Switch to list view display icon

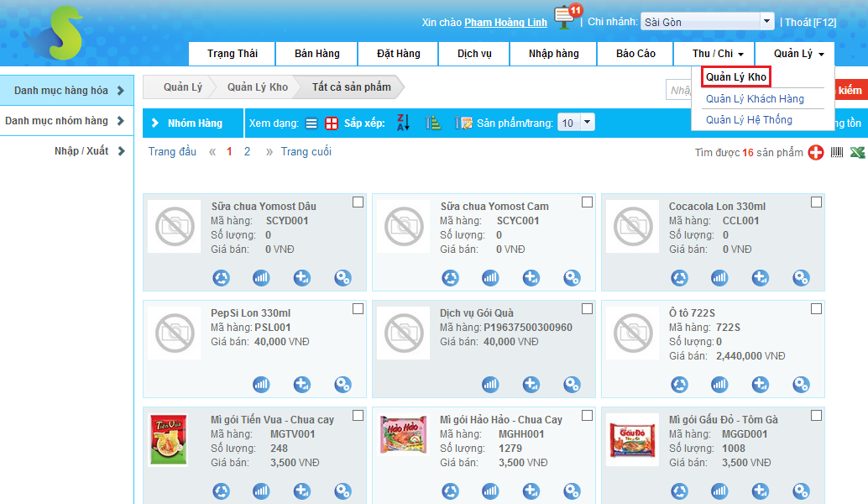(x=311, y=123)
